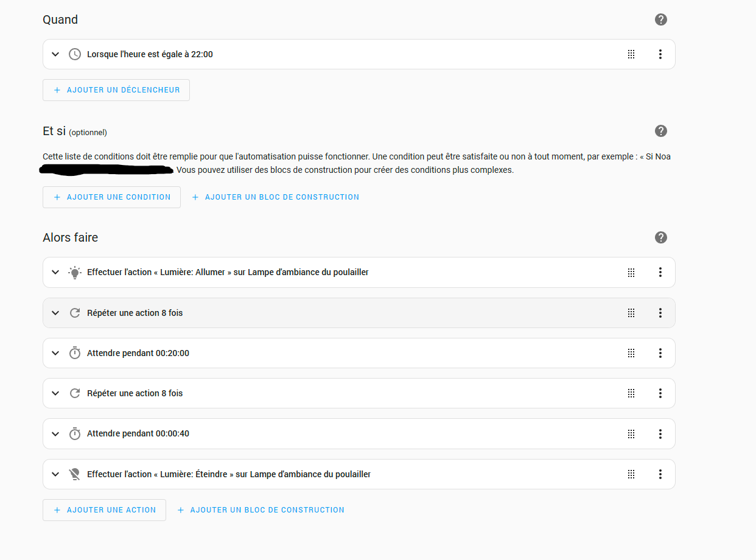Click the reorder handle of the Éteindre action
This screenshot has width=756, height=560.
(631, 474)
